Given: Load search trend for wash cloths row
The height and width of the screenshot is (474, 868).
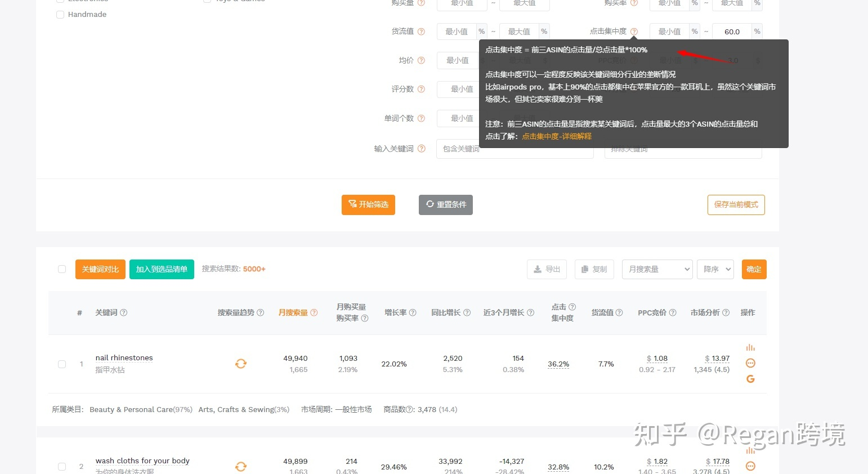Looking at the screenshot, I should click(241, 467).
